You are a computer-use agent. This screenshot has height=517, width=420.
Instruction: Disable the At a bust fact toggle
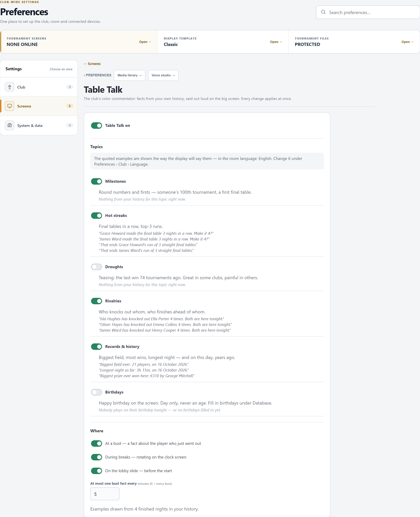tap(97, 443)
